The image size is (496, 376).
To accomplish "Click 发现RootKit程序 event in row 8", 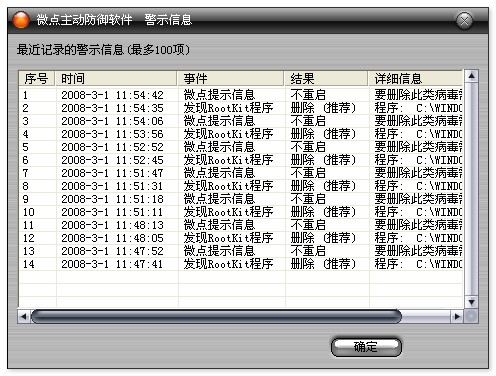I will 228,186.
